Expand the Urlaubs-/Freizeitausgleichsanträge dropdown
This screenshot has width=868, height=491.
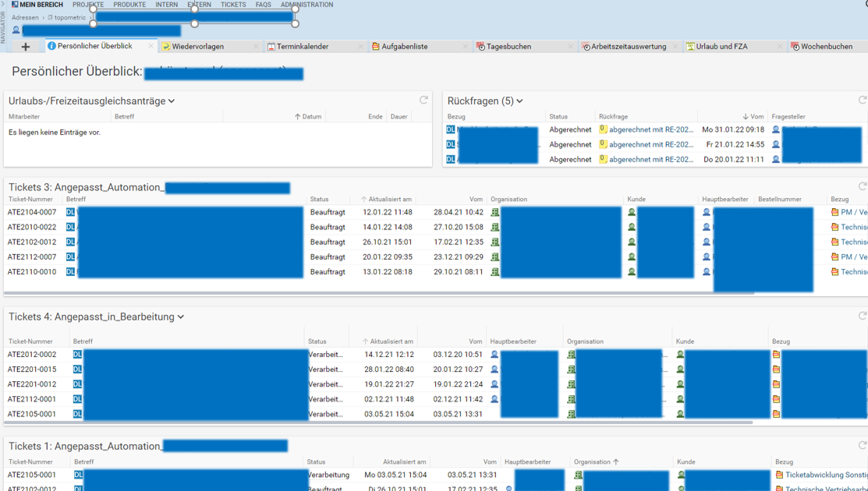[x=172, y=101]
